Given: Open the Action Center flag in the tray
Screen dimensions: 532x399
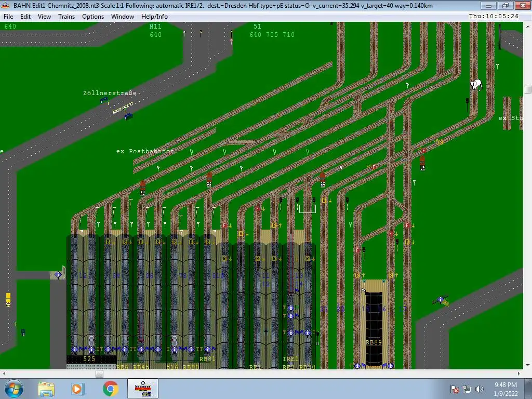Looking at the screenshot, I should click(x=455, y=389).
